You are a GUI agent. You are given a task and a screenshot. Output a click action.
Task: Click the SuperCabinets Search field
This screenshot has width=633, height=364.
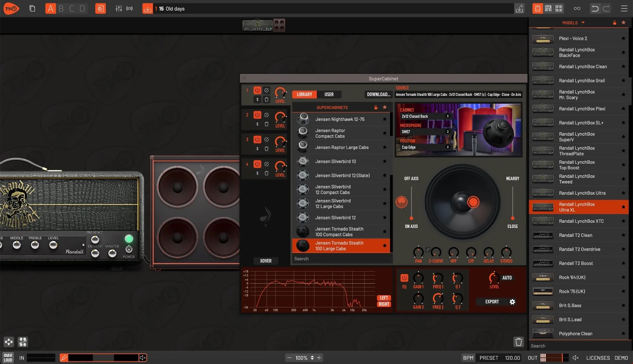click(342, 259)
